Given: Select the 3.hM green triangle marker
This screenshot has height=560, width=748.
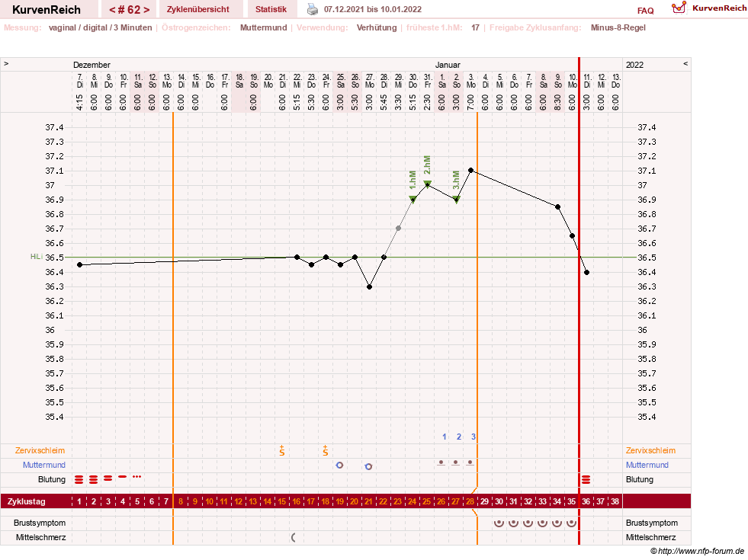Looking at the screenshot, I should [457, 200].
